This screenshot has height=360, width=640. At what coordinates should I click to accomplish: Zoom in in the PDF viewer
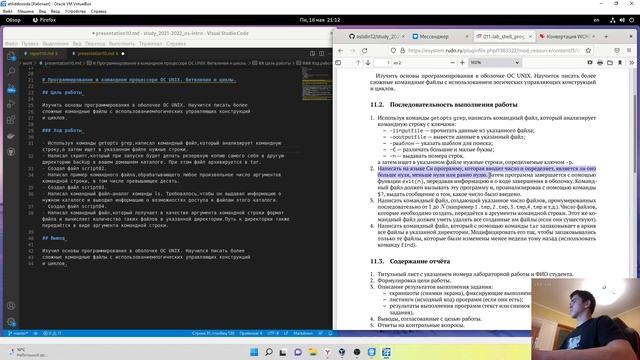tap(462, 63)
